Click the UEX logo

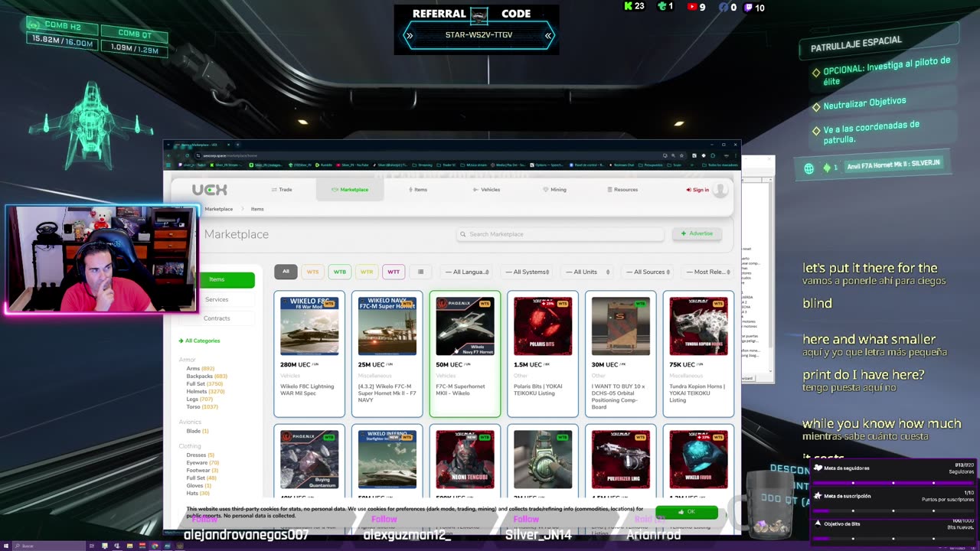pos(209,190)
